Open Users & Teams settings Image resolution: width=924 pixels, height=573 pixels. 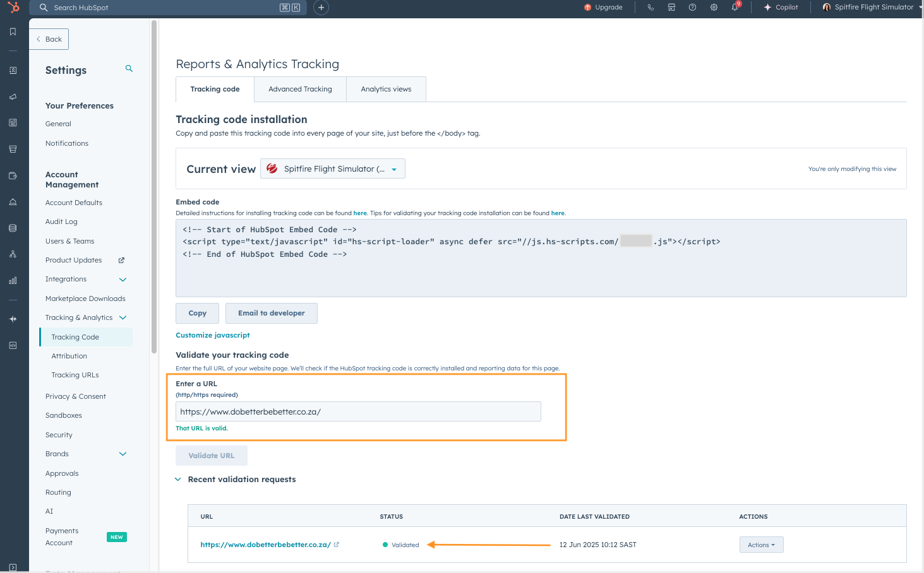coord(69,241)
